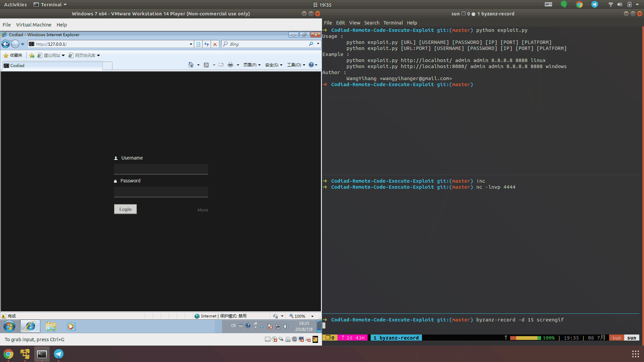
Task: Click the red stop loading icon
Action: (x=215, y=44)
